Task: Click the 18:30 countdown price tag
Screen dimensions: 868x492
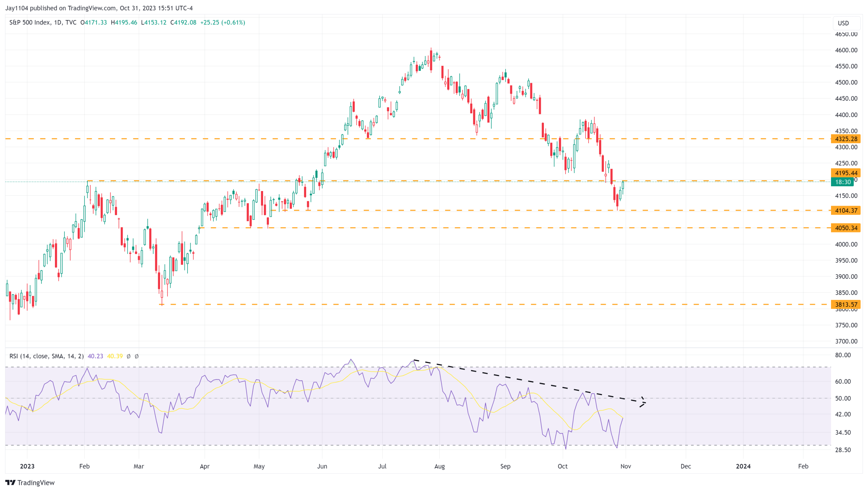Action: click(x=842, y=182)
